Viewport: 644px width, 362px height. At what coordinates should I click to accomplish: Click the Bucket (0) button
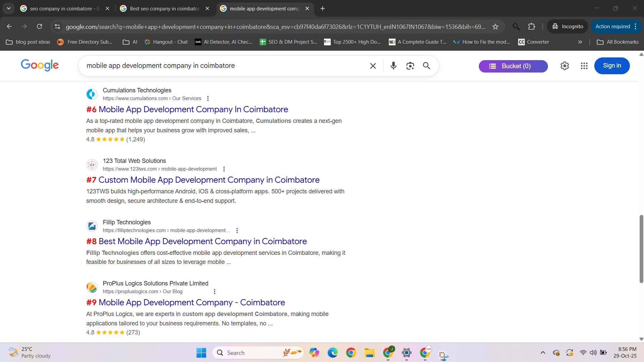[513, 66]
